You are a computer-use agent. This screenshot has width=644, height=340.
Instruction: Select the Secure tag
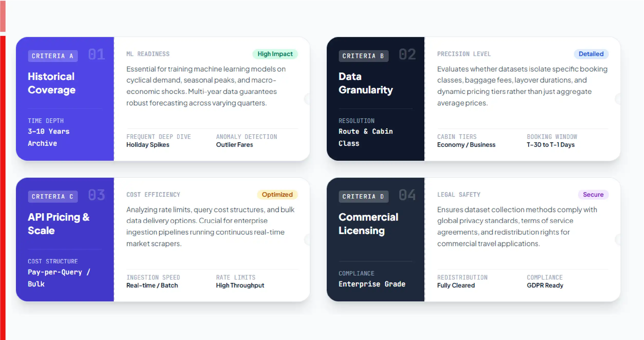pos(593,195)
